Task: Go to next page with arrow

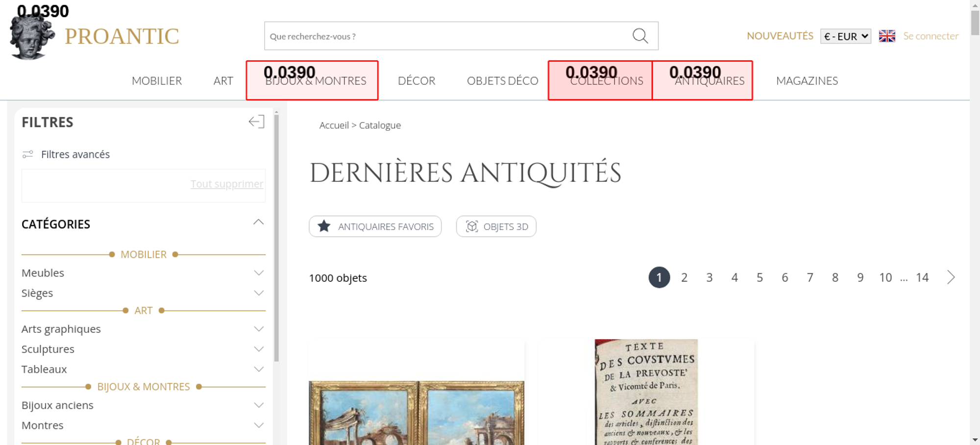Action: pyautogui.click(x=951, y=277)
